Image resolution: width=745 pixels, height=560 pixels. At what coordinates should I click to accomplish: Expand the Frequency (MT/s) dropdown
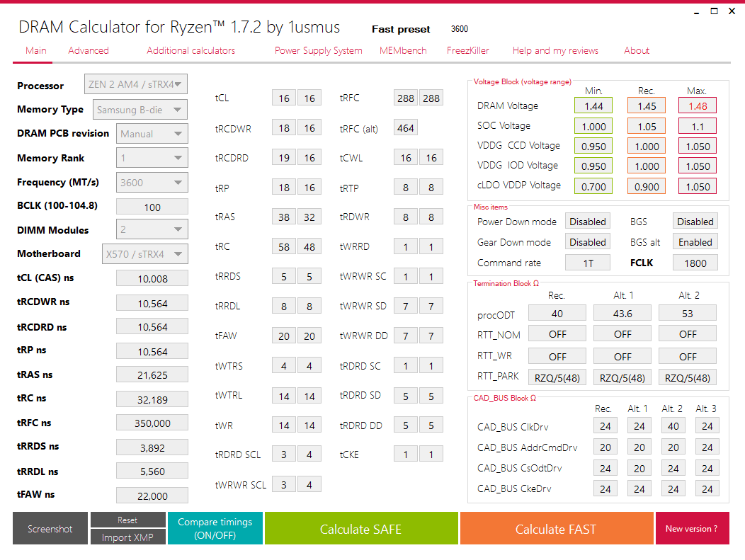(x=152, y=183)
